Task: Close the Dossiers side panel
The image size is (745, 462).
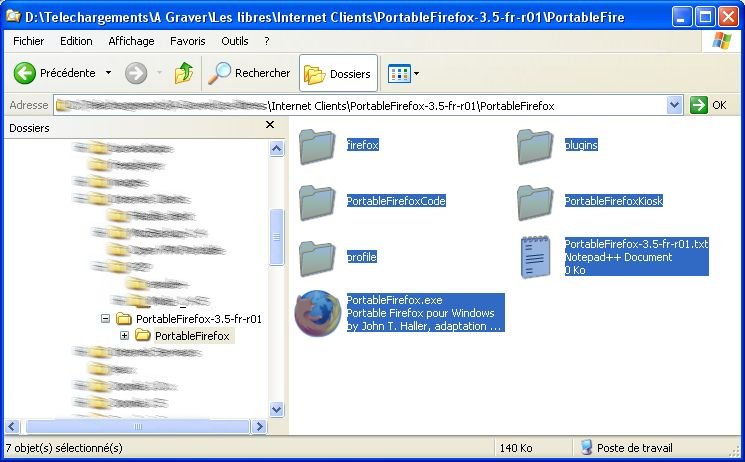Action: coord(270,125)
